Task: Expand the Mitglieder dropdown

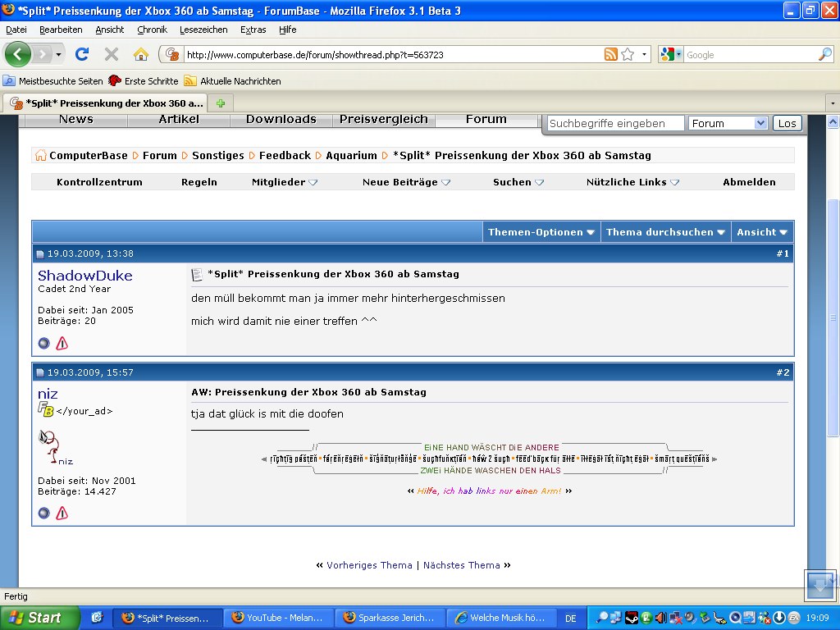Action: [x=285, y=182]
